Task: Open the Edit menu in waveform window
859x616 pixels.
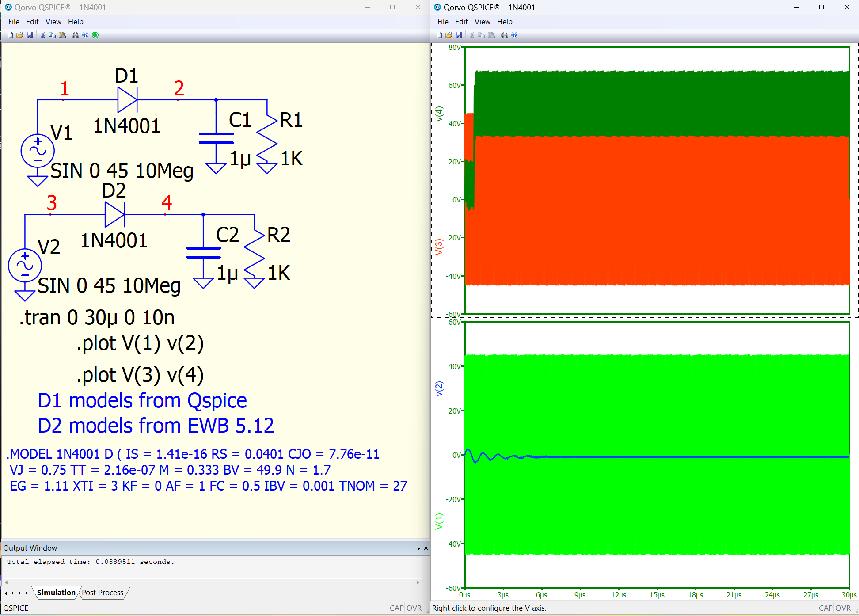Action: coord(461,22)
